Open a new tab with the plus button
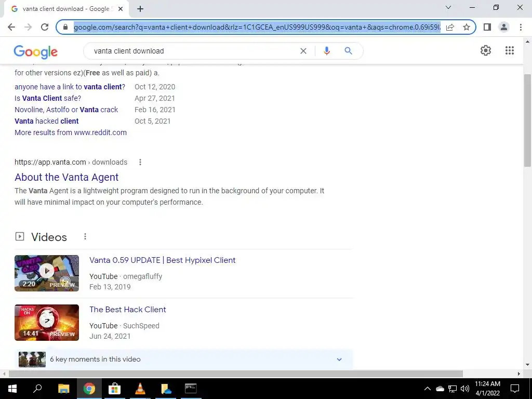 point(140,9)
